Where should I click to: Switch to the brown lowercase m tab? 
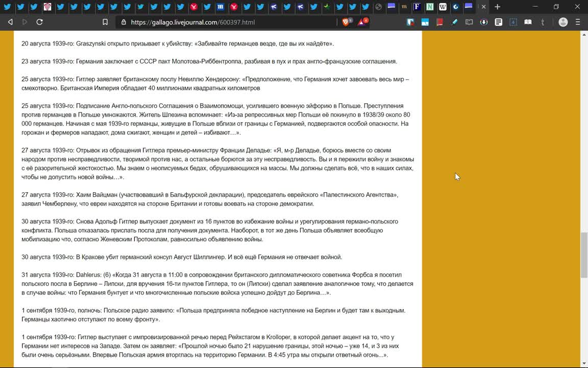[x=404, y=7]
